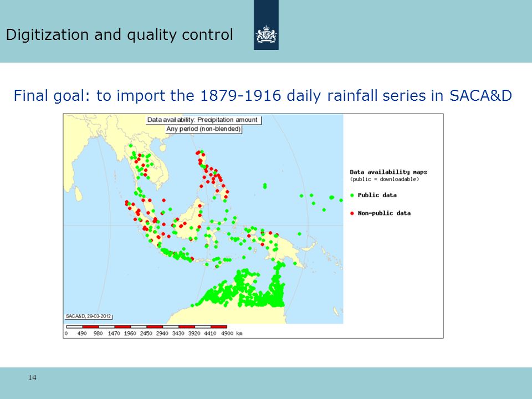The image size is (532, 399).
Task: Click the '4410' scale bar value
Action: 211,334
